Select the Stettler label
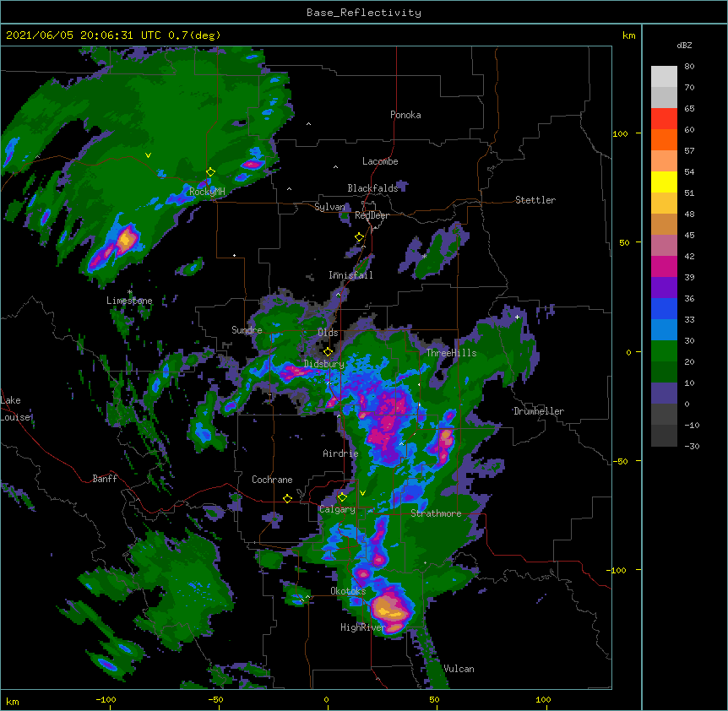This screenshot has height=711, width=728. tap(535, 200)
